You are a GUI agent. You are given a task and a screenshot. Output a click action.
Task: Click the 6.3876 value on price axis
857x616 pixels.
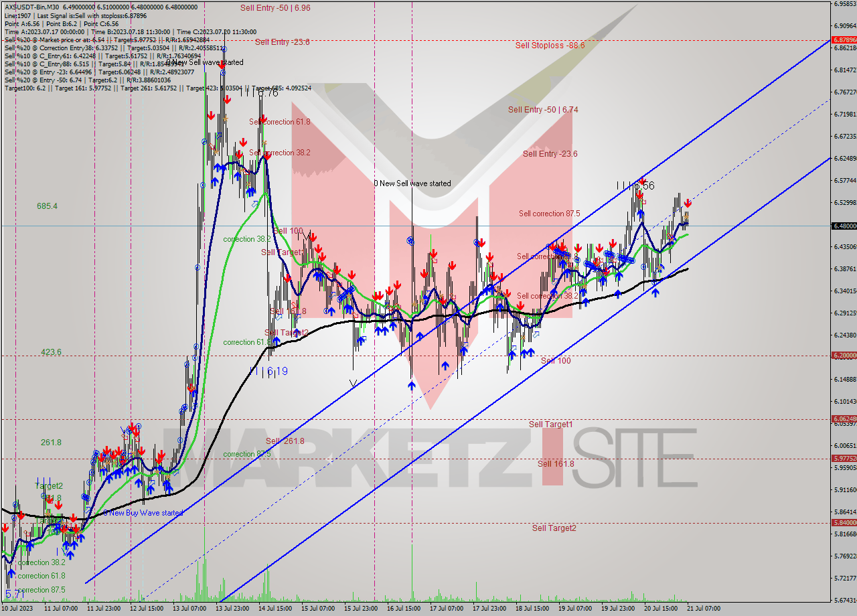coord(845,268)
